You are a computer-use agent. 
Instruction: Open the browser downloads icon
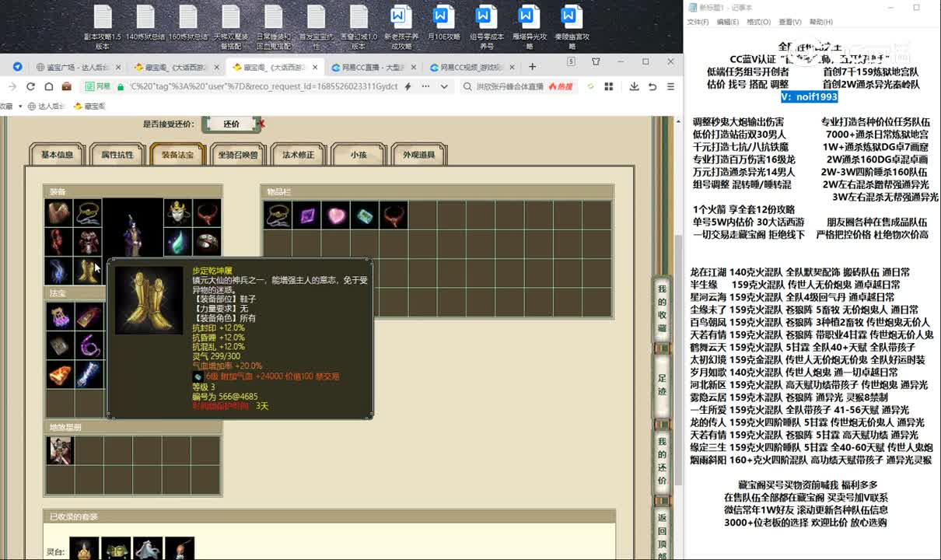point(634,86)
